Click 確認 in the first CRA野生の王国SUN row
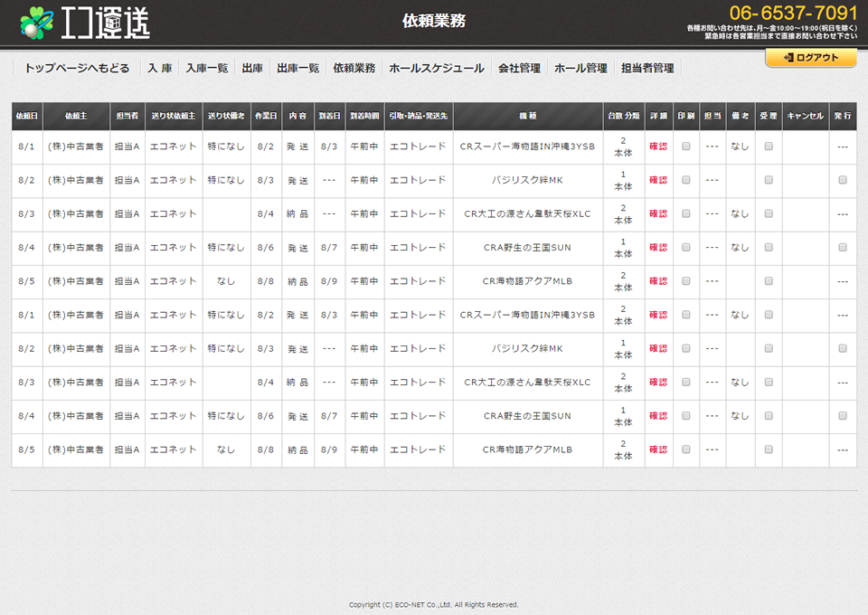 (x=658, y=248)
